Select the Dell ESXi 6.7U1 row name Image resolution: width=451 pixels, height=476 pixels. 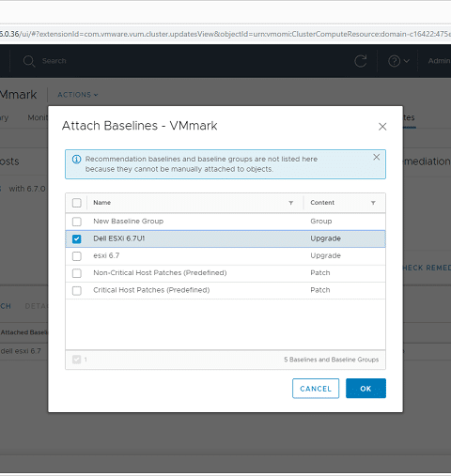pos(119,238)
